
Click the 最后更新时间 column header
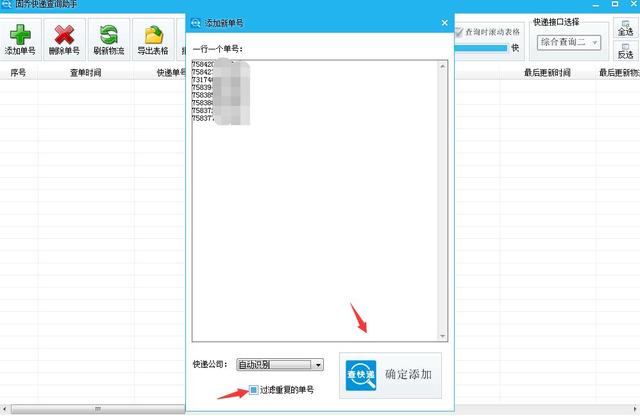[547, 73]
